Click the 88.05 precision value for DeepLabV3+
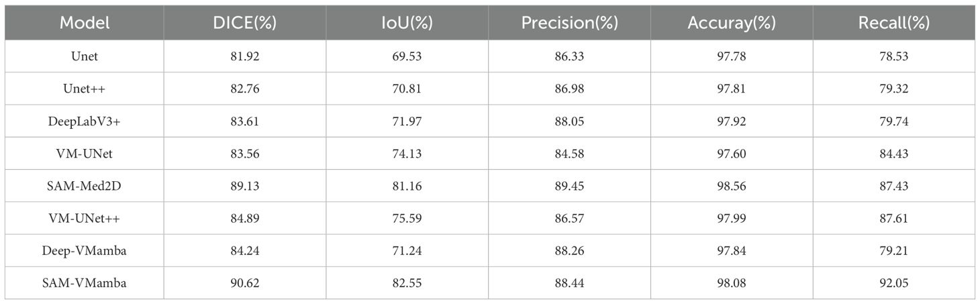Viewport: 980px width, 304px height. coord(569,121)
